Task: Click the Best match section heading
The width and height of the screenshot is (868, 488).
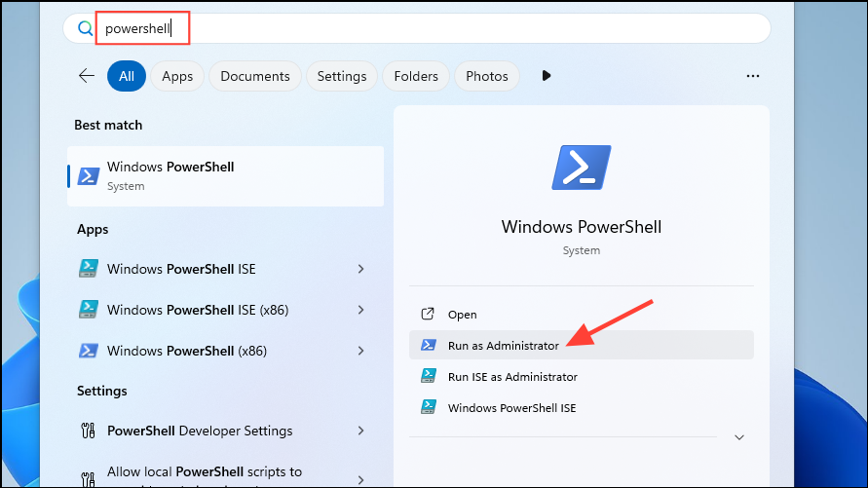Action: pyautogui.click(x=108, y=125)
